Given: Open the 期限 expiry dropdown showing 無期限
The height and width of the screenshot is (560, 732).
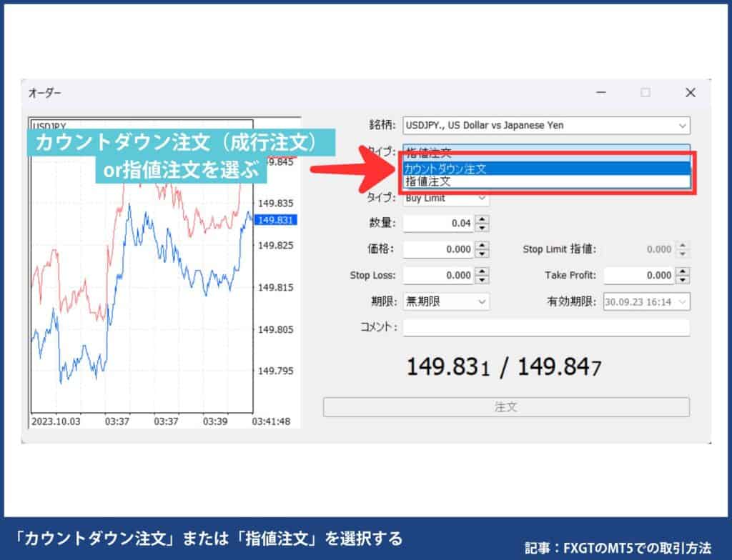Looking at the screenshot, I should (x=446, y=301).
